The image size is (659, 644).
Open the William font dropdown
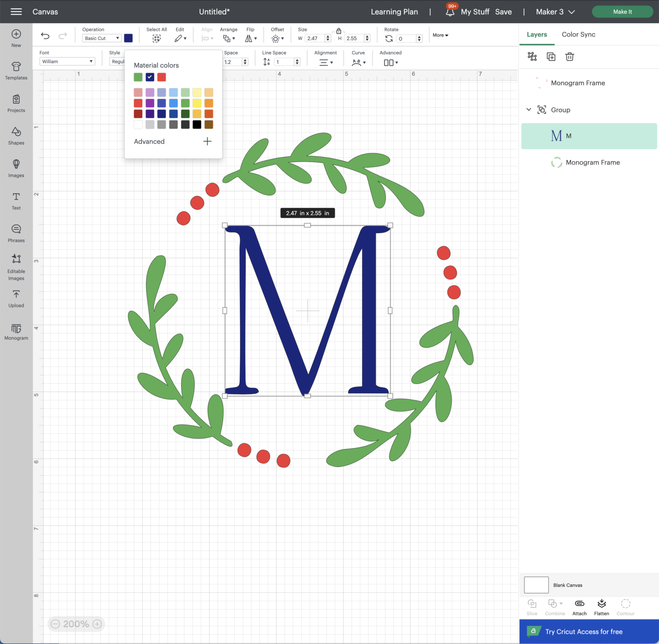pyautogui.click(x=67, y=61)
